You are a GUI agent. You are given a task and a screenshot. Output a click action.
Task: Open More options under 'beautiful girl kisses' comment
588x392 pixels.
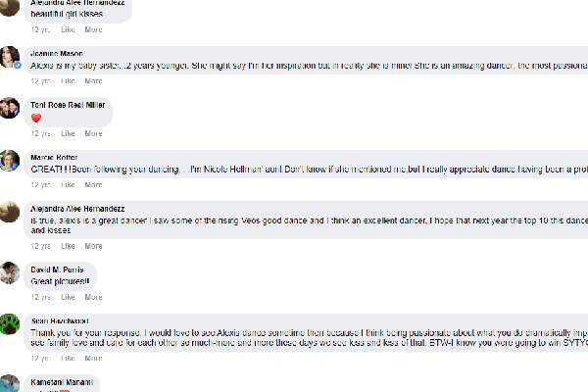coord(93,29)
